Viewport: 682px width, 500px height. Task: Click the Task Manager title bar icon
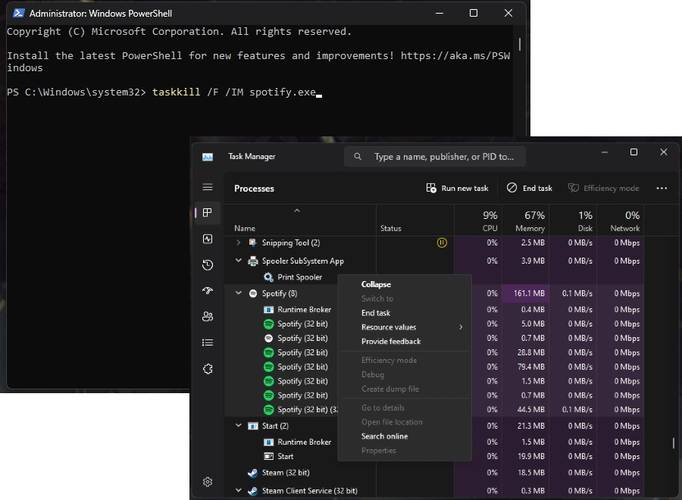coord(207,157)
